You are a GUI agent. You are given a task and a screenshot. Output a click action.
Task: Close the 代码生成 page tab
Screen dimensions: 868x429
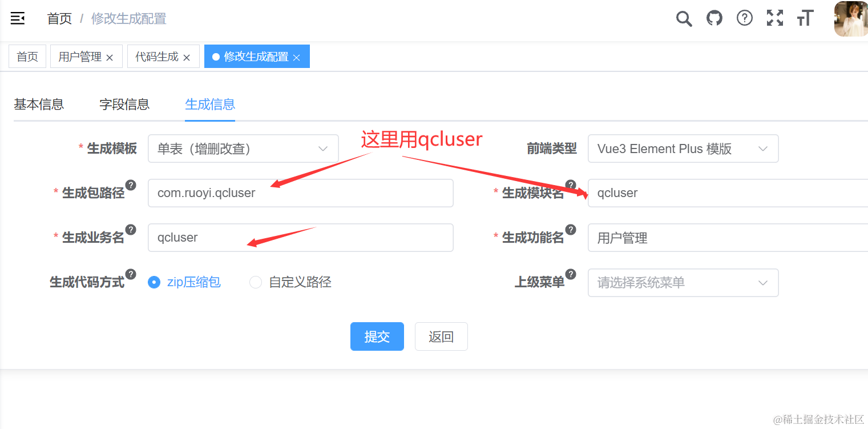187,58
